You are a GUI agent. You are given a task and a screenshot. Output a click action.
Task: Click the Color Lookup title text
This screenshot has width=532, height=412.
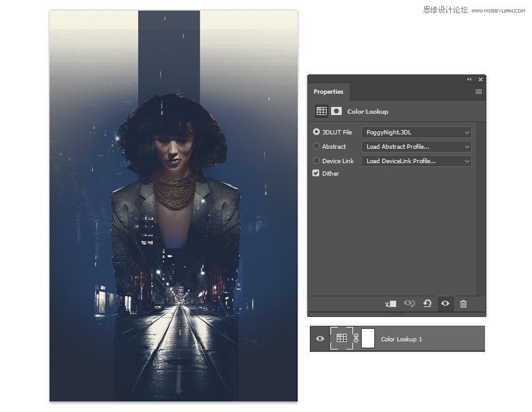point(367,111)
